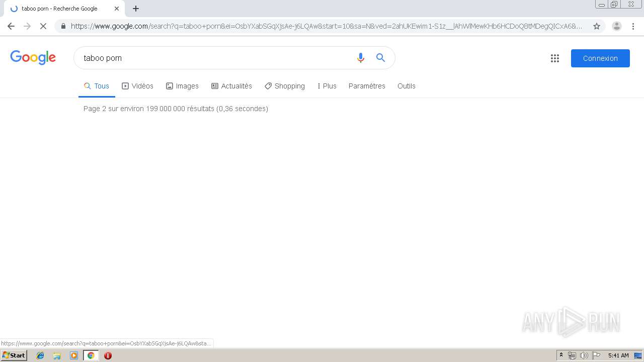Minimize the Chrome window
This screenshot has width=644, height=362.
602,5
